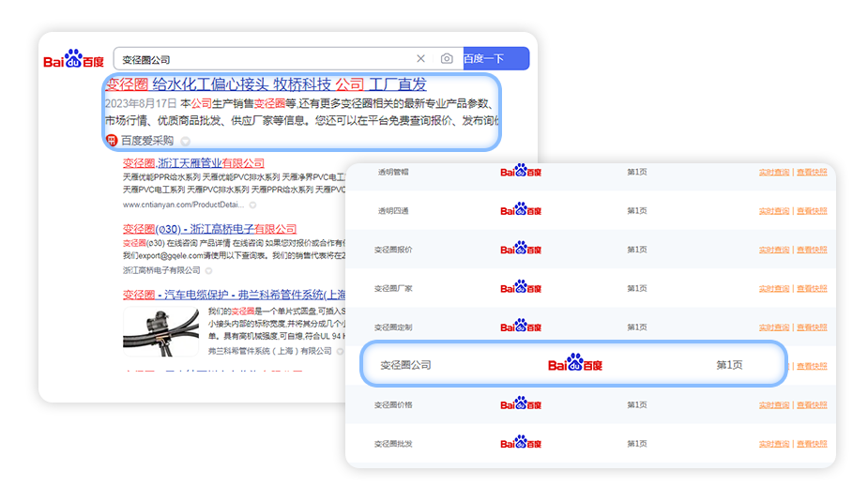The image size is (868, 502).
Task: Click the Baidu logo in the 变径圈批发 row
Action: click(521, 442)
